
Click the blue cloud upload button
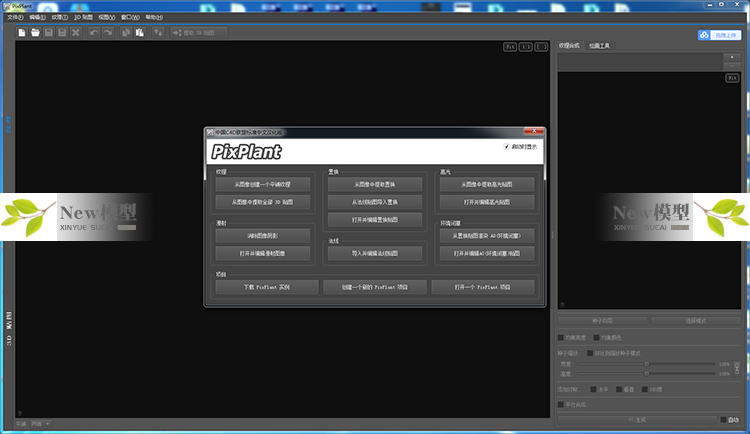point(719,35)
